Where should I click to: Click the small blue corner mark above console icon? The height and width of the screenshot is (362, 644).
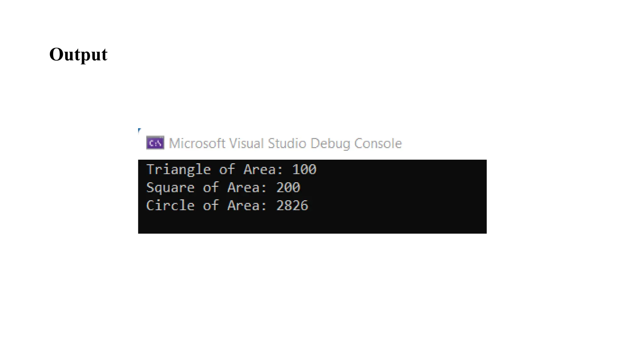140,131
